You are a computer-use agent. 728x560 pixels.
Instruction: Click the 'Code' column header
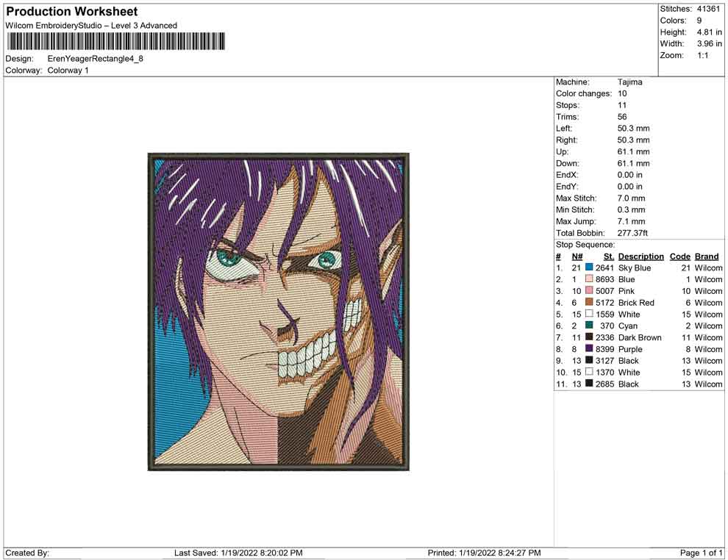679,256
